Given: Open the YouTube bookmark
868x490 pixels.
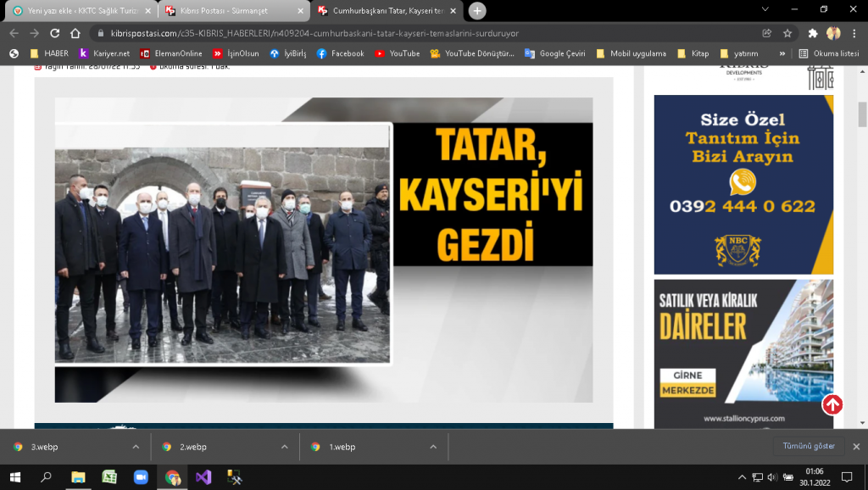Looking at the screenshot, I should pos(398,53).
